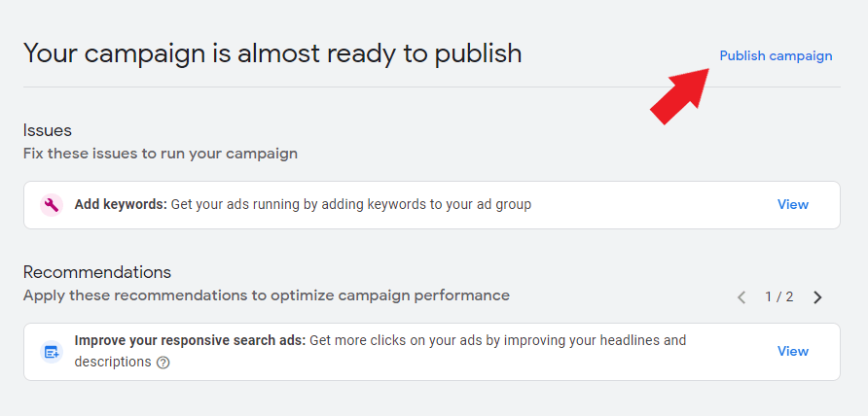
Task: Click the Your campaign is almost ready heading
Action: point(272,53)
